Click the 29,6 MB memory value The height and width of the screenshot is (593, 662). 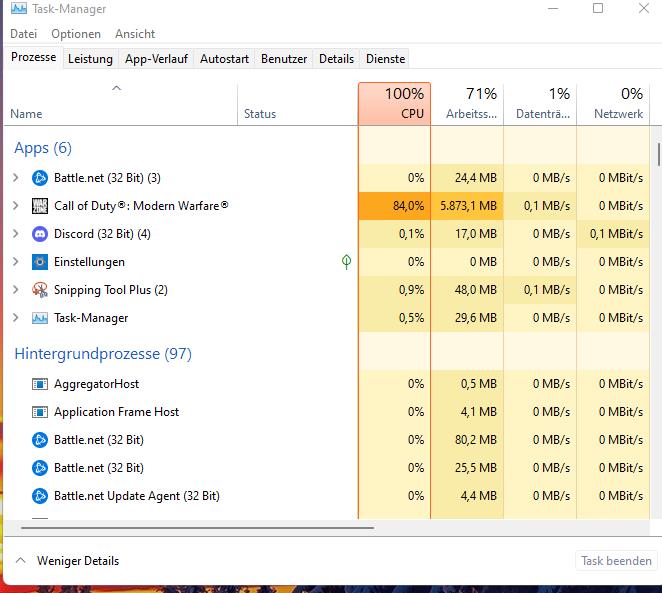click(475, 318)
